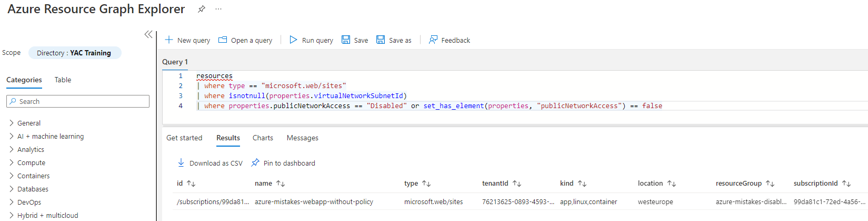Sort results by location column arrows
868x221 pixels.
coord(672,184)
